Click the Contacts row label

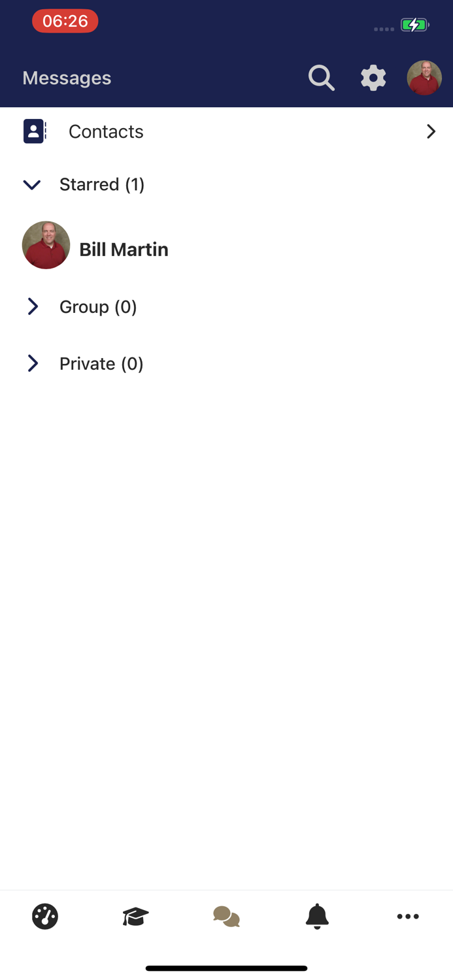pyautogui.click(x=105, y=131)
